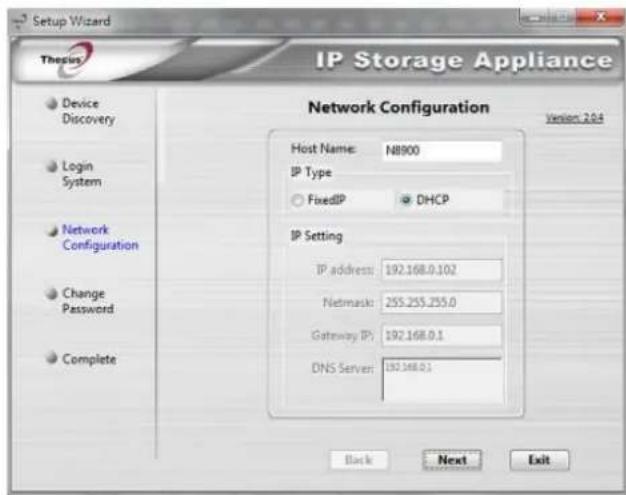Go to the Device Discovery step
The image size is (626, 495).
point(88,111)
